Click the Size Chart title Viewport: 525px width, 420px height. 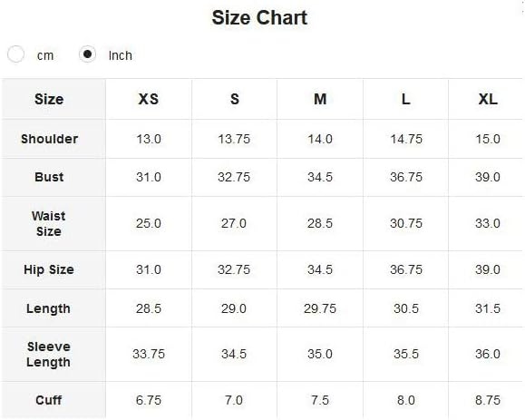coord(259,18)
